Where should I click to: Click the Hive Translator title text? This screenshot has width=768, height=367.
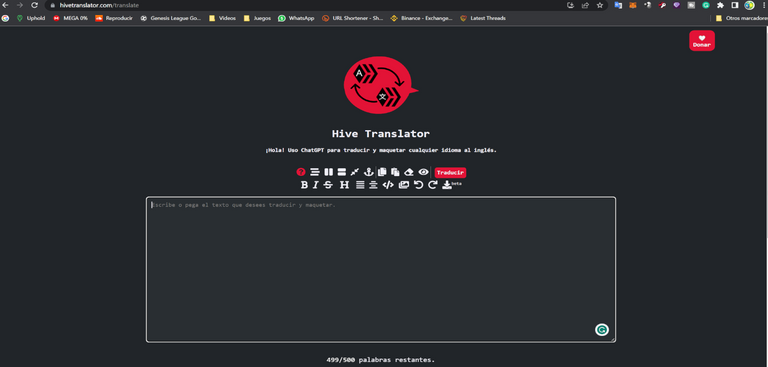click(x=381, y=133)
